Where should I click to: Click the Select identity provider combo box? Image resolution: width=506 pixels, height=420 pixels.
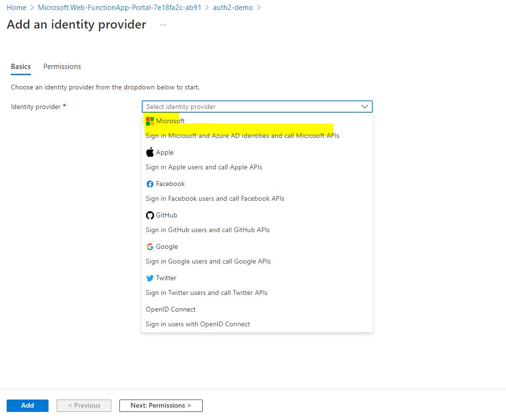point(257,107)
